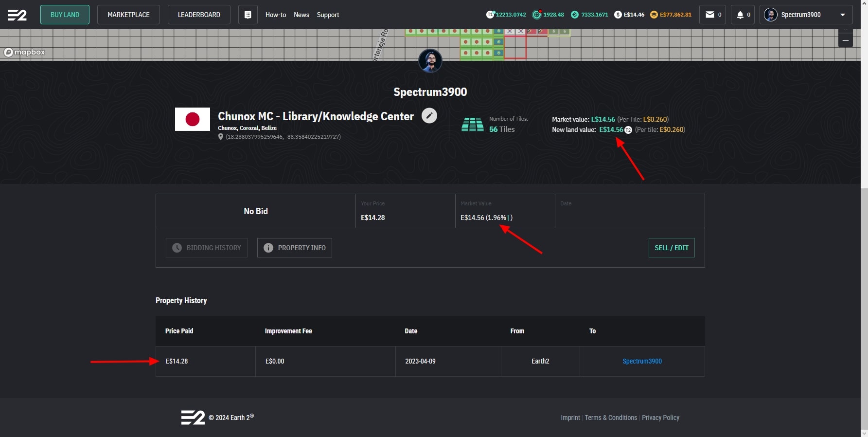Click the E$14.46 dollar balance icon
The height and width of the screenshot is (437, 868).
coord(618,15)
